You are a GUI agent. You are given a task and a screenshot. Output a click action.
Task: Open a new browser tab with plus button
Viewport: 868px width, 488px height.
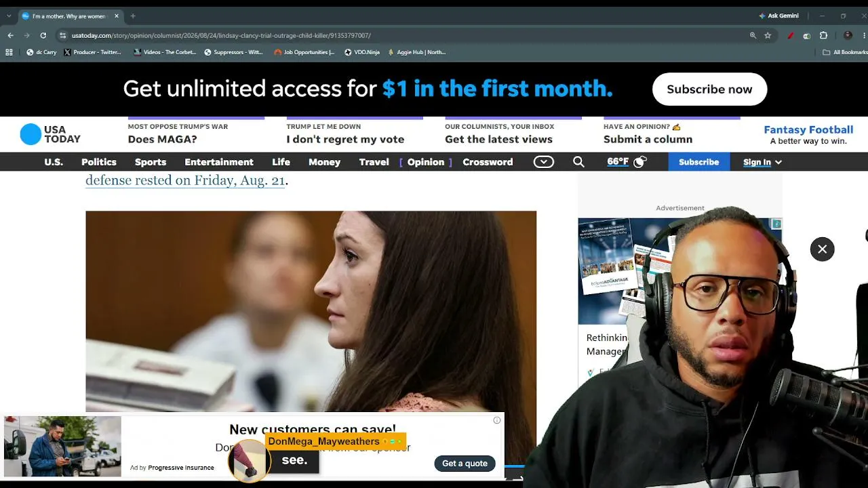point(133,16)
